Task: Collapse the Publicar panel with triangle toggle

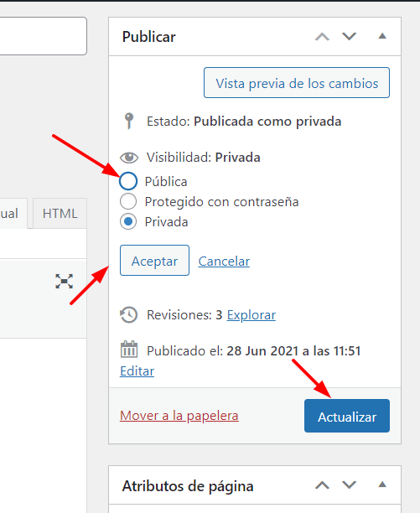Action: (x=382, y=36)
